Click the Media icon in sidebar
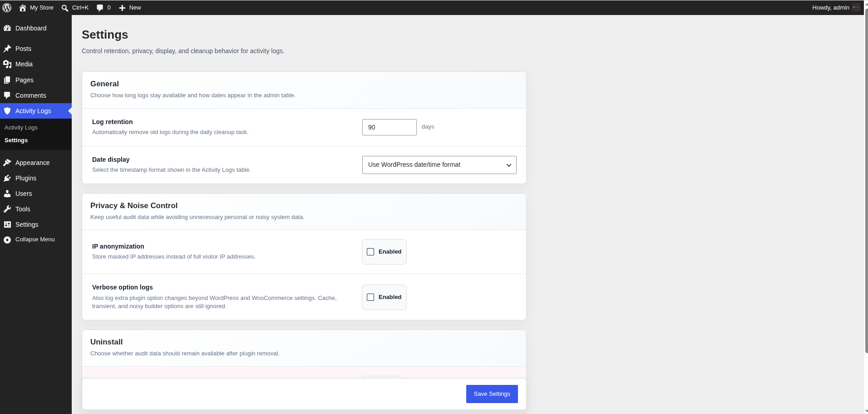This screenshot has height=414, width=868. pyautogui.click(x=7, y=64)
